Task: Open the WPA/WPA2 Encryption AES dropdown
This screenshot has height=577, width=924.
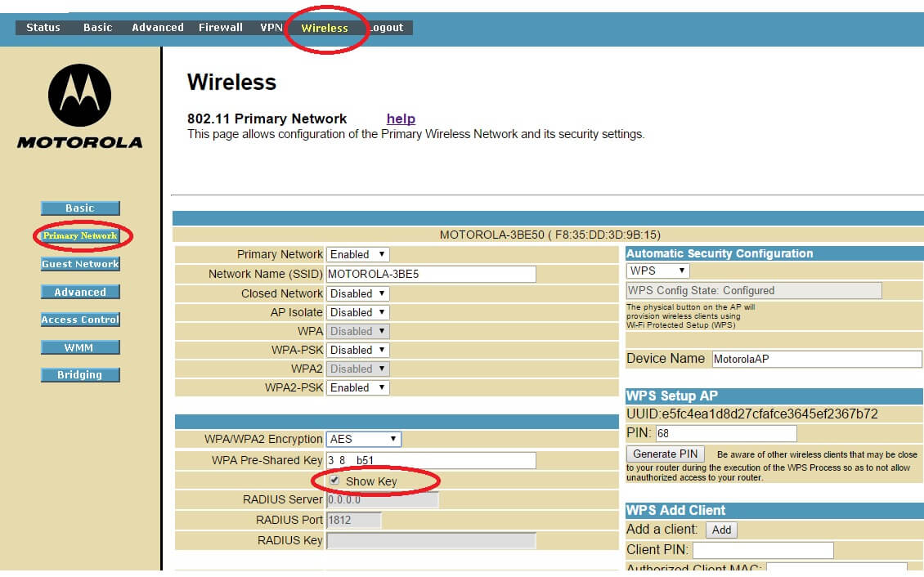Action: [x=364, y=439]
